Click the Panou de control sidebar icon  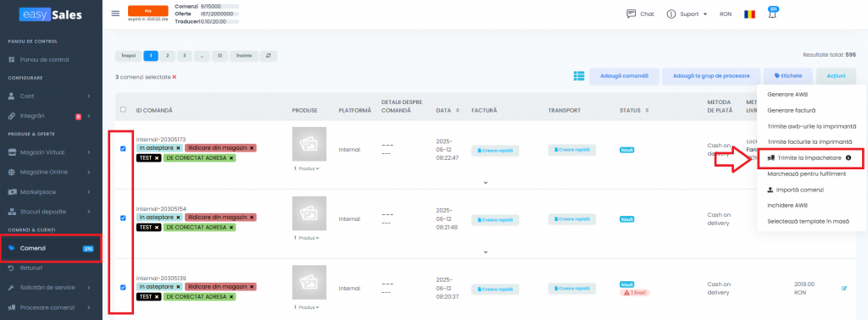(x=12, y=60)
